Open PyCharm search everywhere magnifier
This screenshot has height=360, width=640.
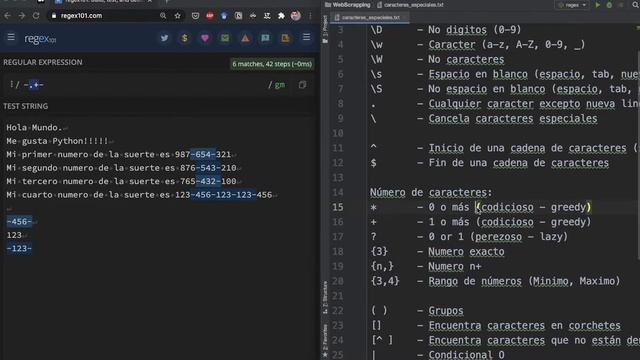(x=636, y=5)
